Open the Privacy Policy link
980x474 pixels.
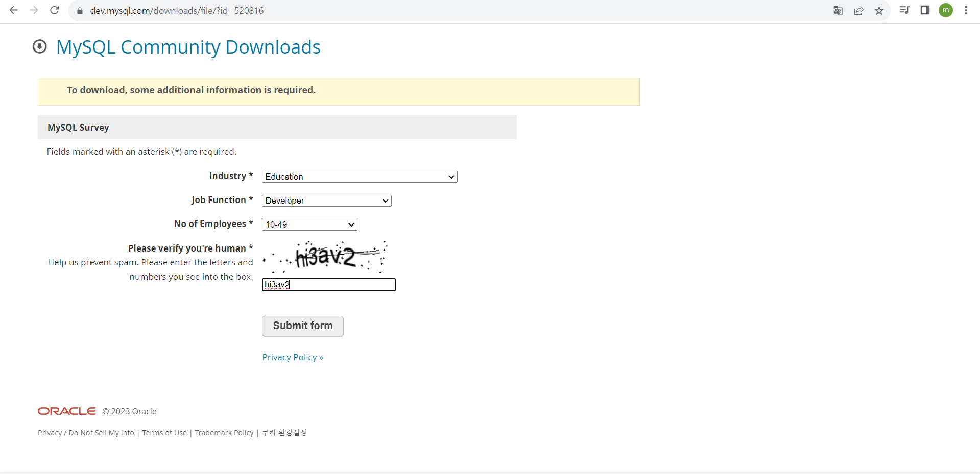293,357
